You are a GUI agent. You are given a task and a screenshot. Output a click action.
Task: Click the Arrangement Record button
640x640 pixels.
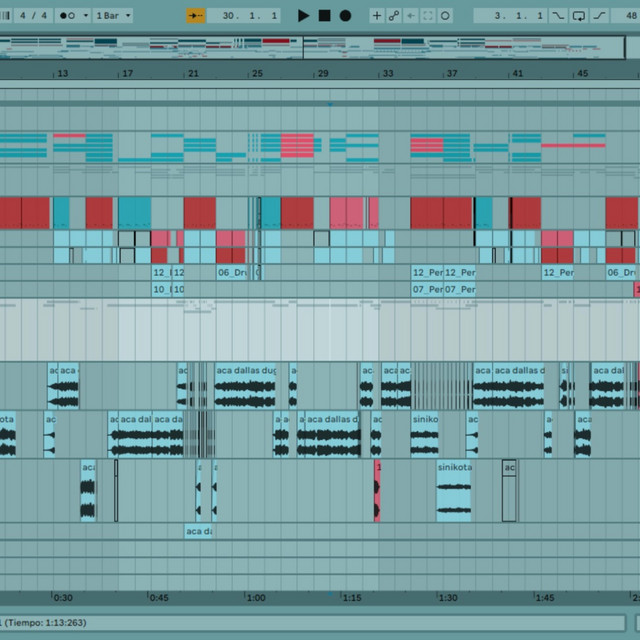(x=345, y=16)
